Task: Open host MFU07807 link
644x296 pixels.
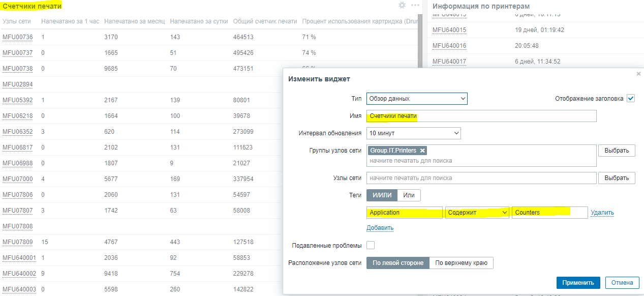Action: click(18, 211)
